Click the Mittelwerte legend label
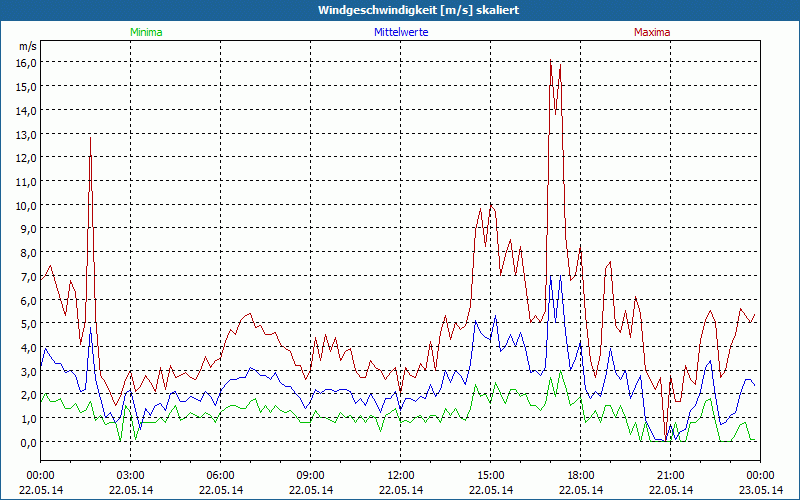The height and width of the screenshot is (500, 800). coord(401,32)
